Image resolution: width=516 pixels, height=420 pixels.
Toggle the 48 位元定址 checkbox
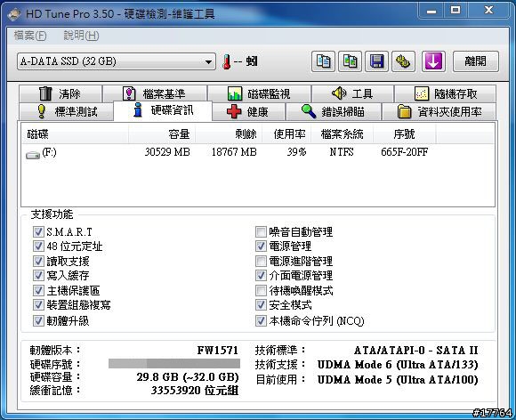[x=38, y=246]
